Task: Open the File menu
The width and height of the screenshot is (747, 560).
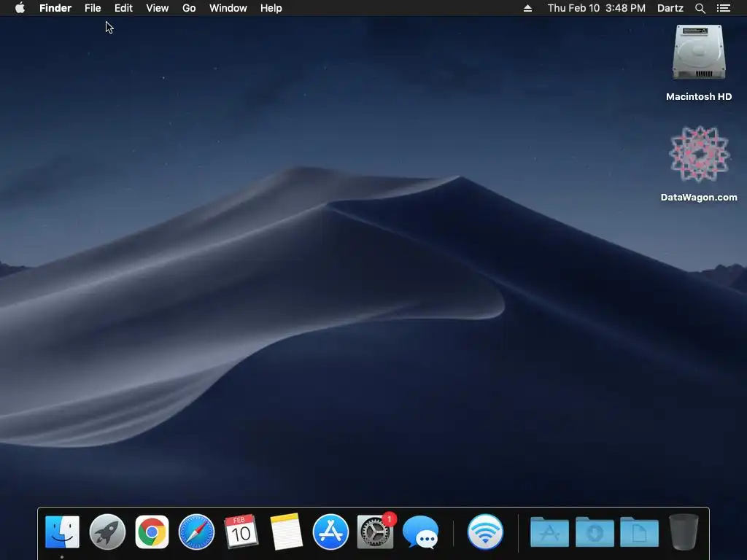Action: 93,8
